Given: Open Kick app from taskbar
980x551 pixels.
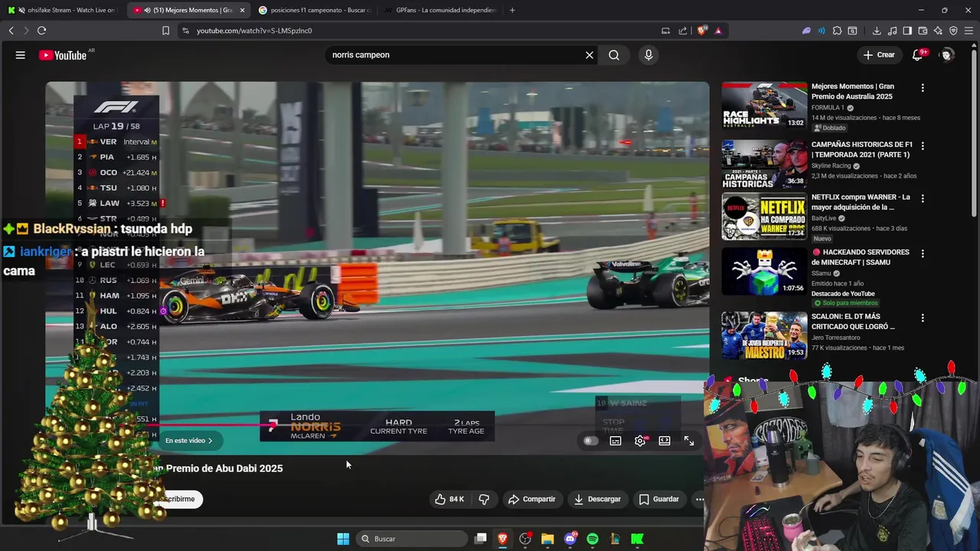Looking at the screenshot, I should point(637,539).
